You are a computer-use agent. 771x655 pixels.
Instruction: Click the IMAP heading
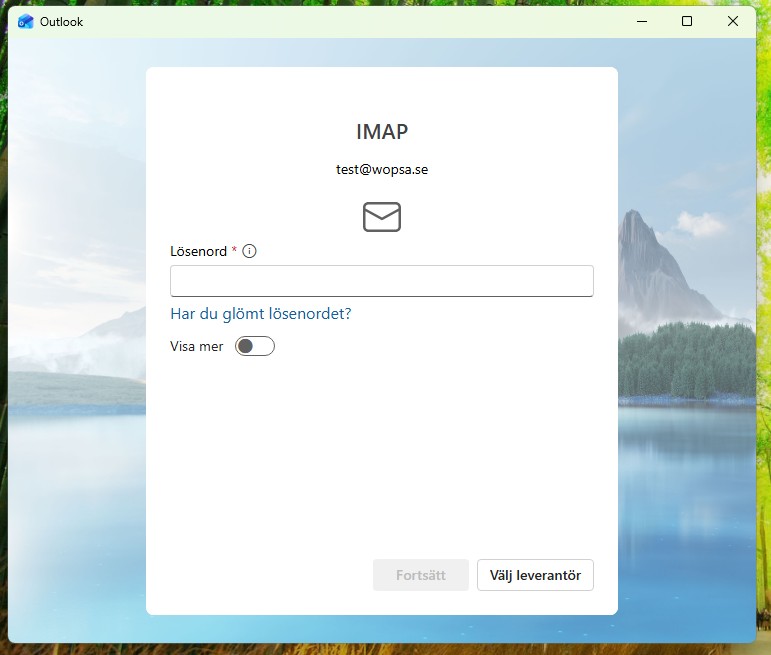pos(382,132)
